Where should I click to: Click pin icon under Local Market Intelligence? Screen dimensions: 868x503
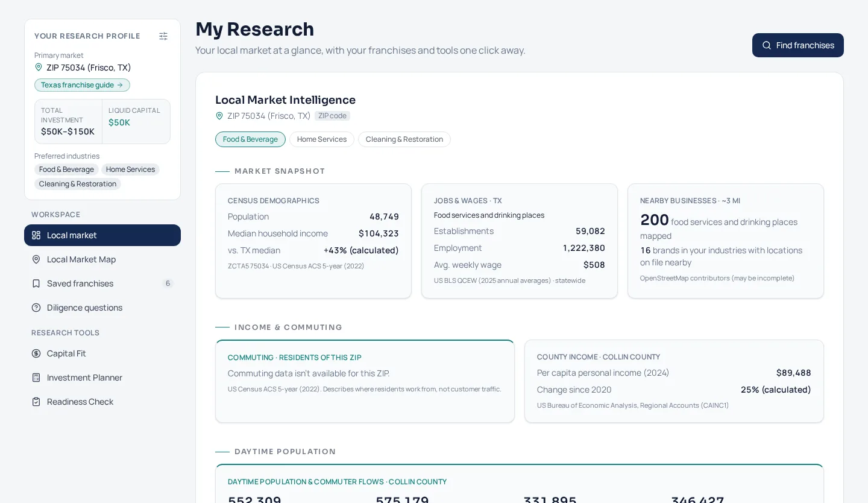pos(219,116)
